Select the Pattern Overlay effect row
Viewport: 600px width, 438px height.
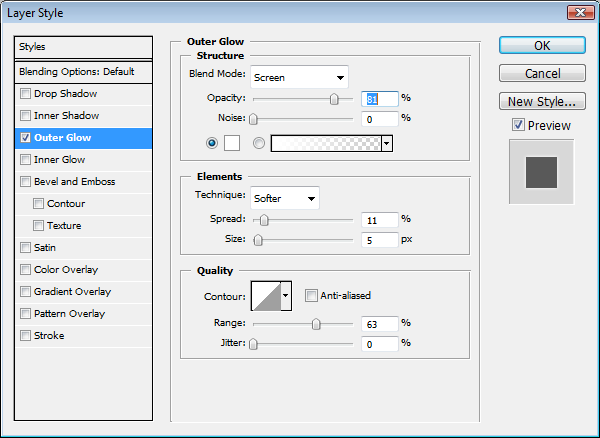pyautogui.click(x=83, y=314)
